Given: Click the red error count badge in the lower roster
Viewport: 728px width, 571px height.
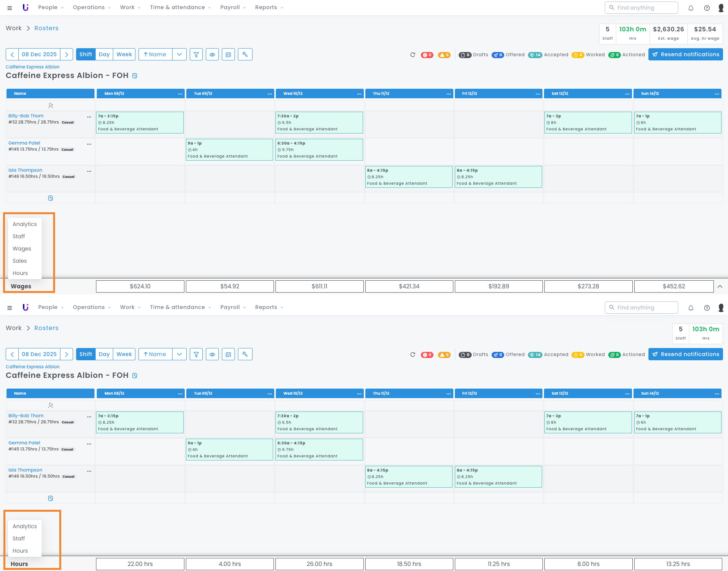Looking at the screenshot, I should (x=427, y=355).
